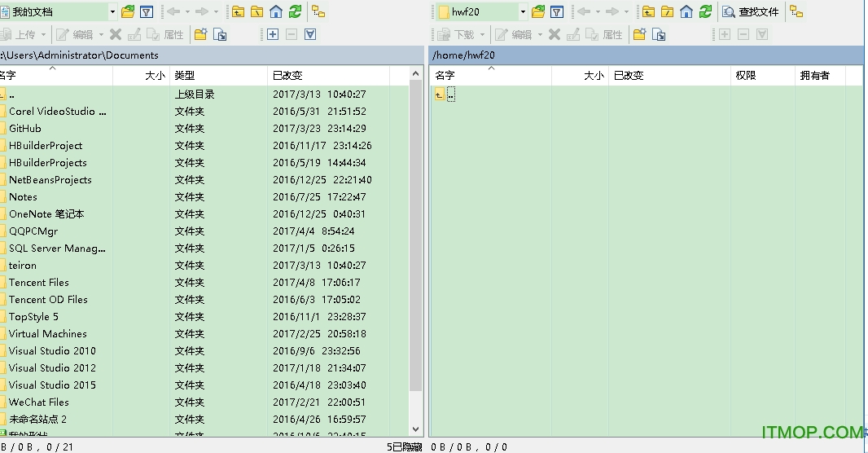Create new folder in remote panel

(639, 34)
